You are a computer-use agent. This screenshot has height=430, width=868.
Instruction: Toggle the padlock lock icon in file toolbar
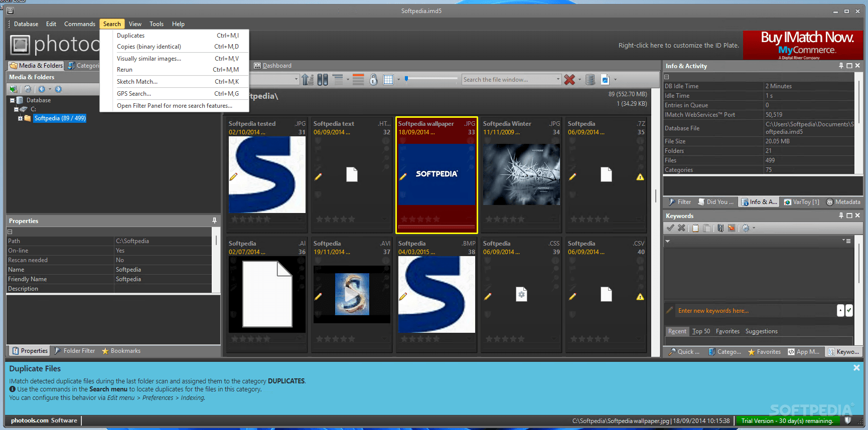[x=373, y=80]
